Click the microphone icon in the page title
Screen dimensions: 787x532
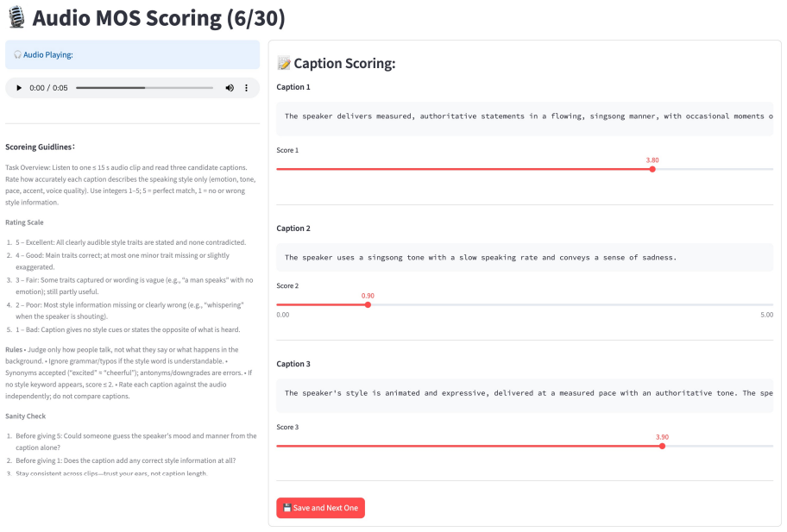pyautogui.click(x=16, y=17)
